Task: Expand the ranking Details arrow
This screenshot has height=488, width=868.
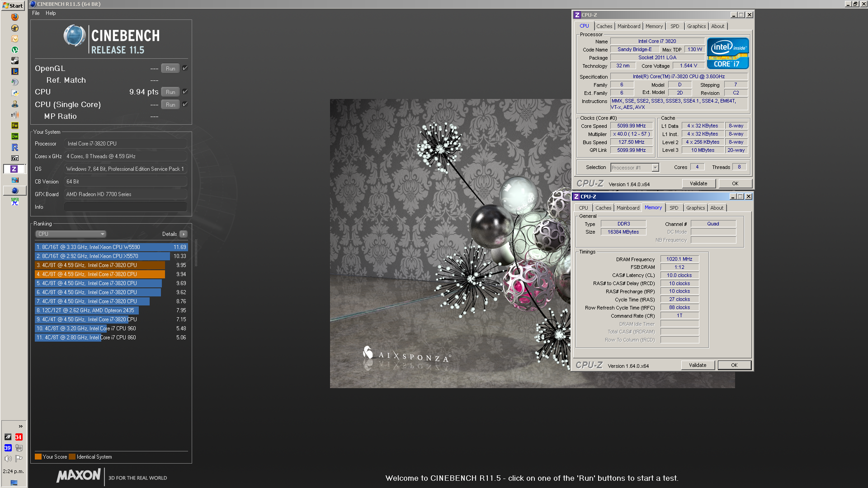Action: point(183,234)
